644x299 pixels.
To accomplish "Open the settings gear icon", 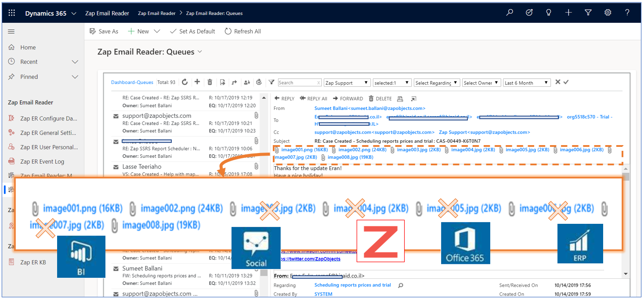I will click(608, 13).
